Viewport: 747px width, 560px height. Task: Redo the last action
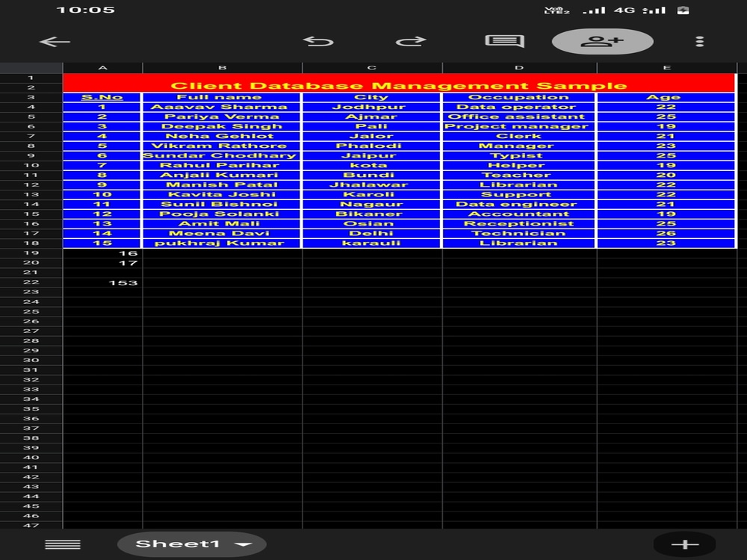pos(411,41)
